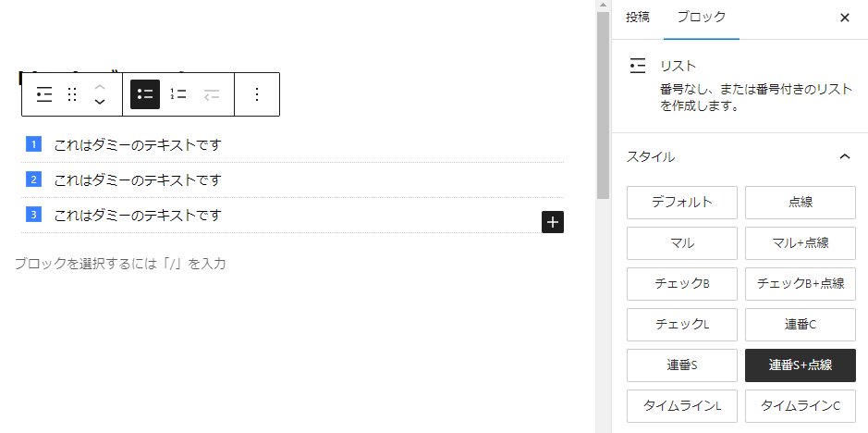Select the ブロック tab

pyautogui.click(x=702, y=18)
